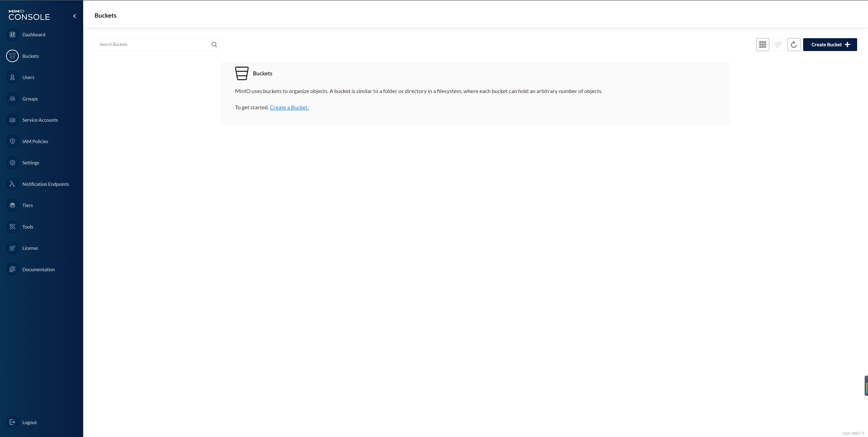This screenshot has height=437, width=868.
Task: Refresh the bucket list
Action: [x=794, y=44]
